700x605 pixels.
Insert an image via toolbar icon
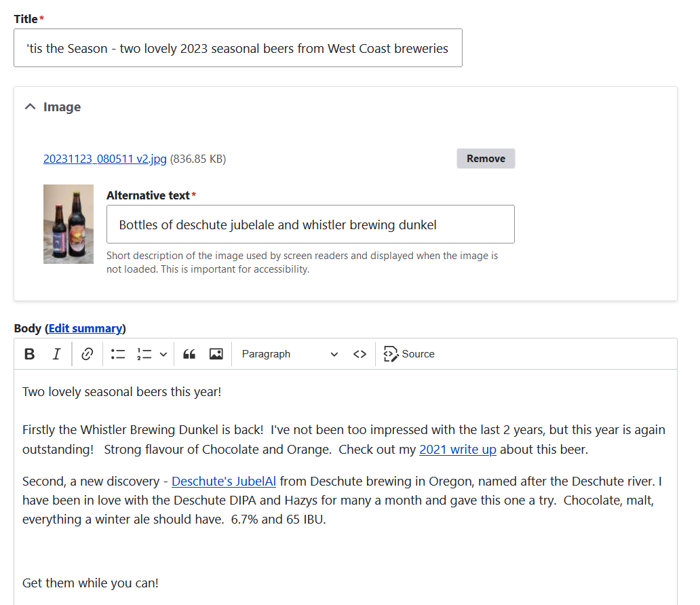(x=216, y=354)
